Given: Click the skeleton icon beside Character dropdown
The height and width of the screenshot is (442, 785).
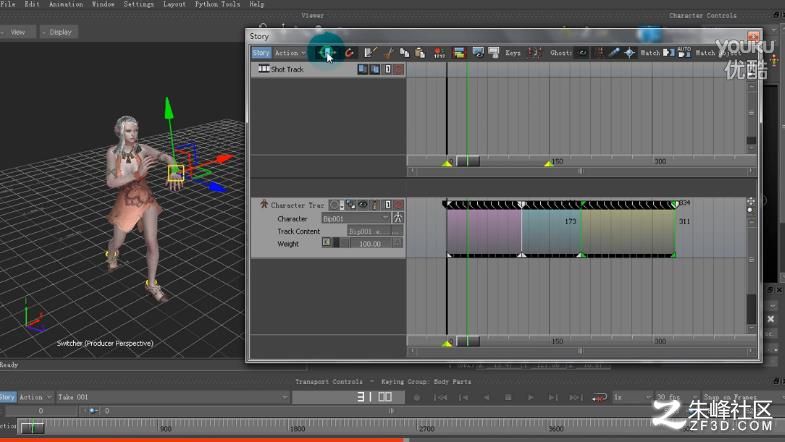Looking at the screenshot, I should click(x=398, y=218).
